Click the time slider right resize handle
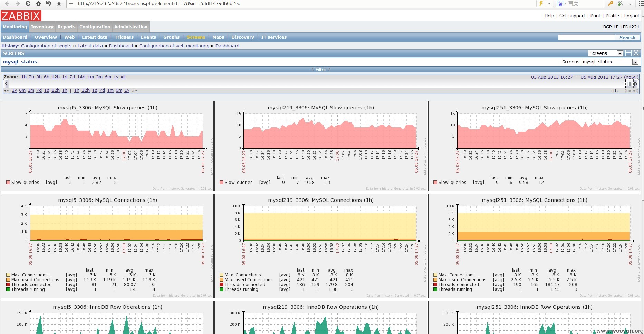 633,84
